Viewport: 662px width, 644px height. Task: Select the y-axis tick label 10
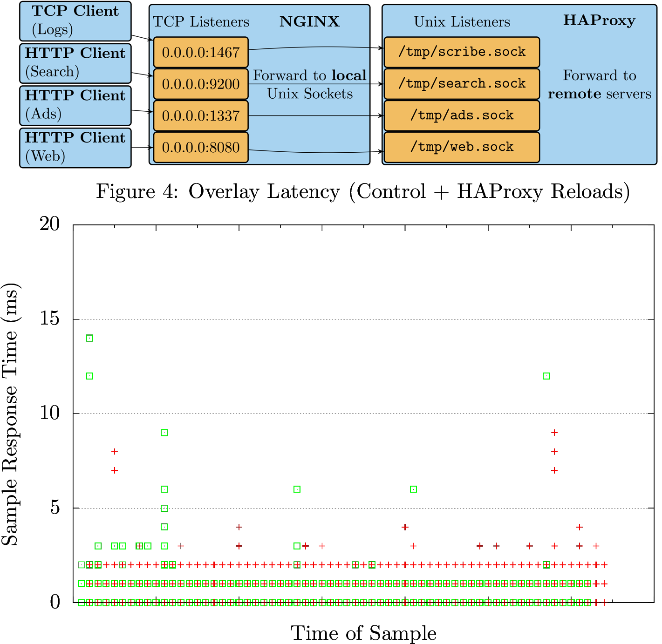click(x=50, y=413)
